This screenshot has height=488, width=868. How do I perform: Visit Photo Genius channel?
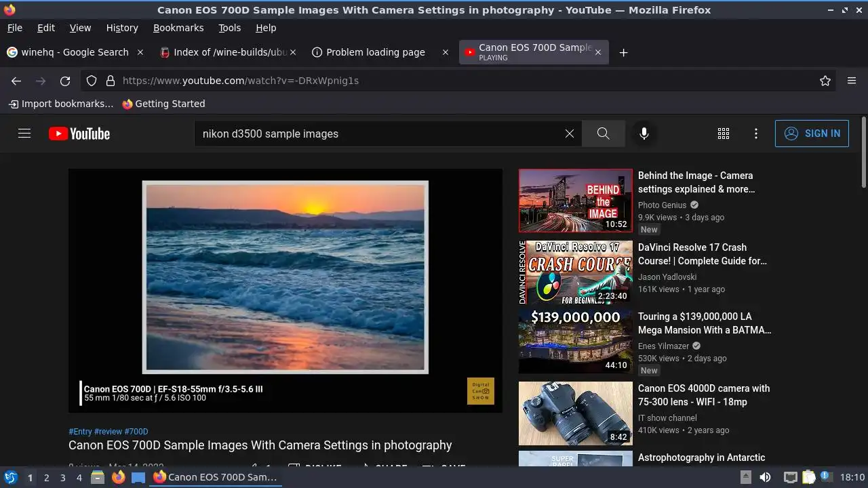pos(663,205)
